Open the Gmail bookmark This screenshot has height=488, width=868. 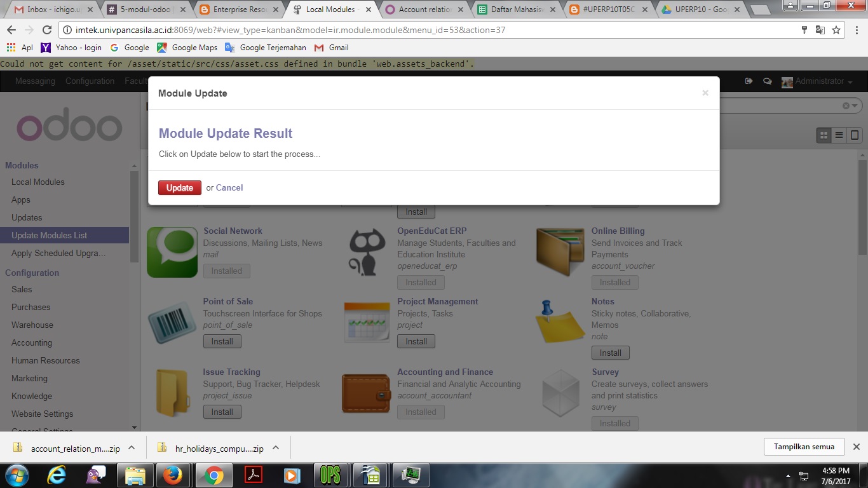tap(330, 48)
